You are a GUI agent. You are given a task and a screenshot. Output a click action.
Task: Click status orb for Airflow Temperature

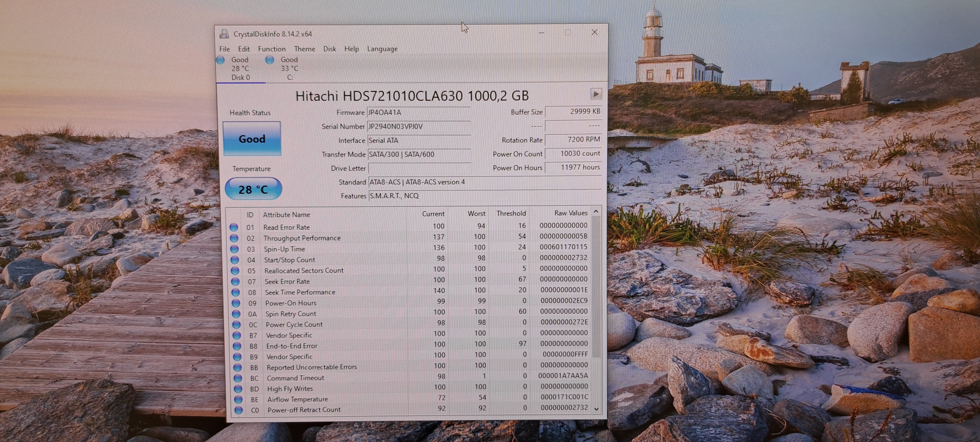click(x=238, y=399)
